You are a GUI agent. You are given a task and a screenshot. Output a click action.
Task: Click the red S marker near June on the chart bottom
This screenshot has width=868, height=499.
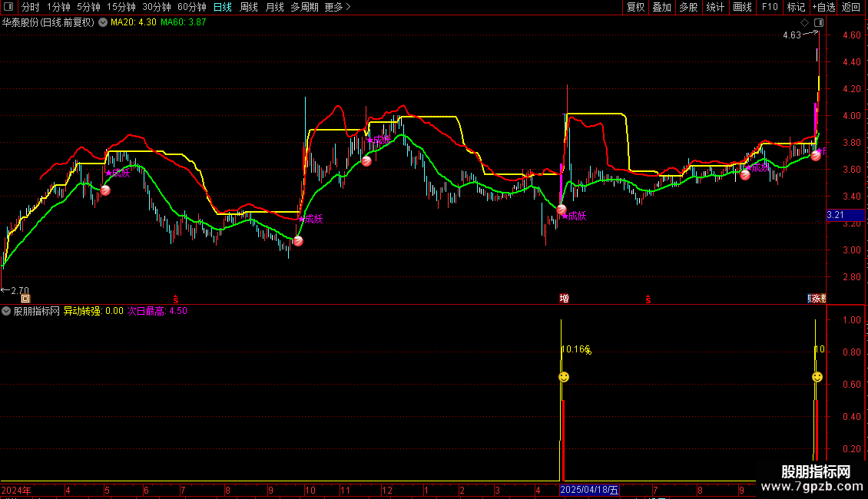[175, 299]
